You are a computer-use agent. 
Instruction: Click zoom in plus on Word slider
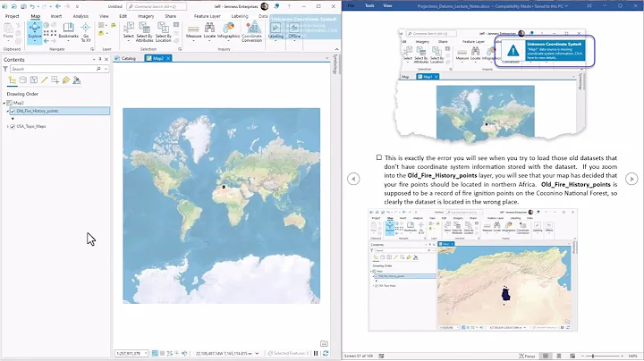click(x=623, y=356)
